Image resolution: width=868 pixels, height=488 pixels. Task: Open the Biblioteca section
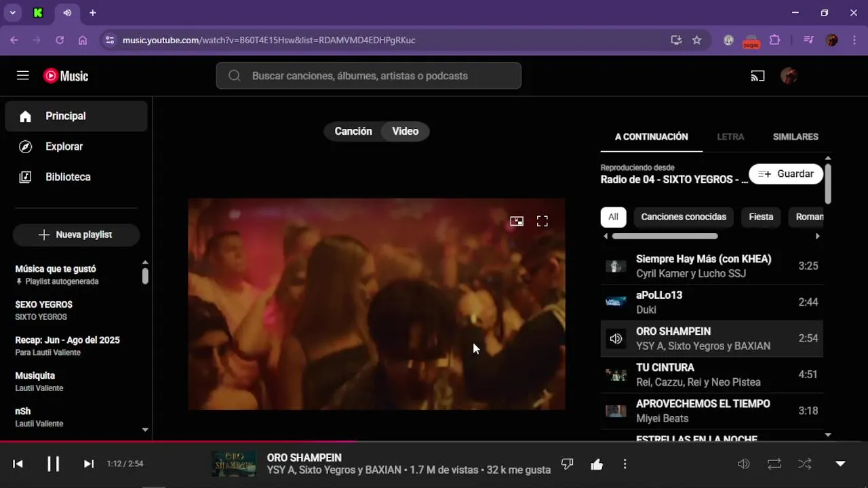point(76,177)
